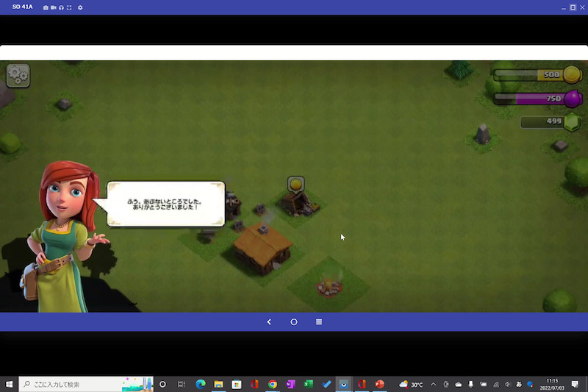Tap the gold coin resource icon
Viewport: 588px width, 392px height.
point(572,74)
